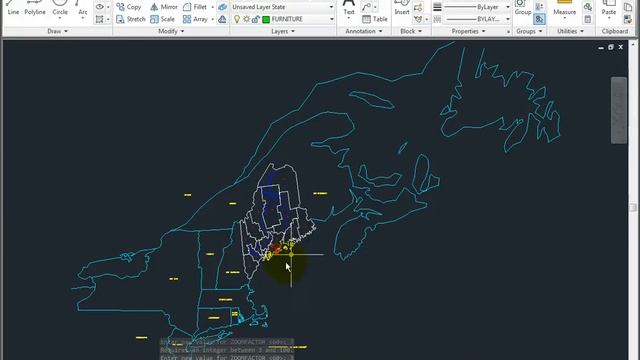Viewport: 640px width, 360px height.
Task: Click the Insert block tool
Action: pos(402,8)
